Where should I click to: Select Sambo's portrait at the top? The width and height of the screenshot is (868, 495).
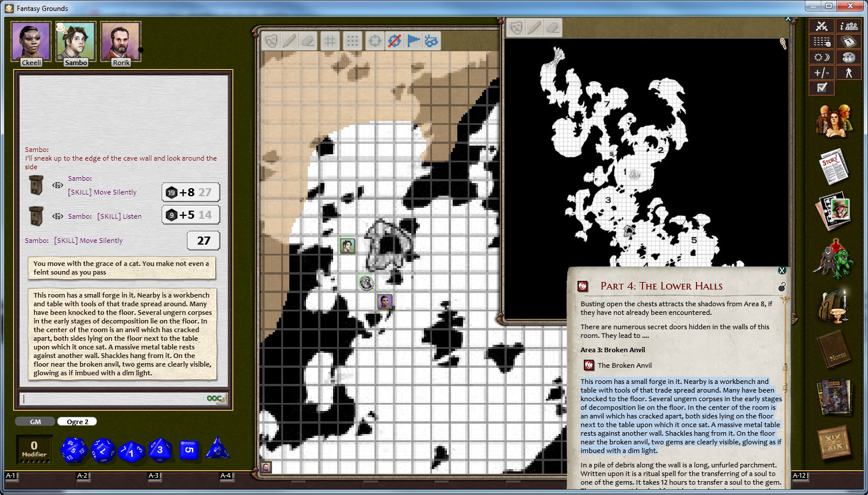click(76, 42)
